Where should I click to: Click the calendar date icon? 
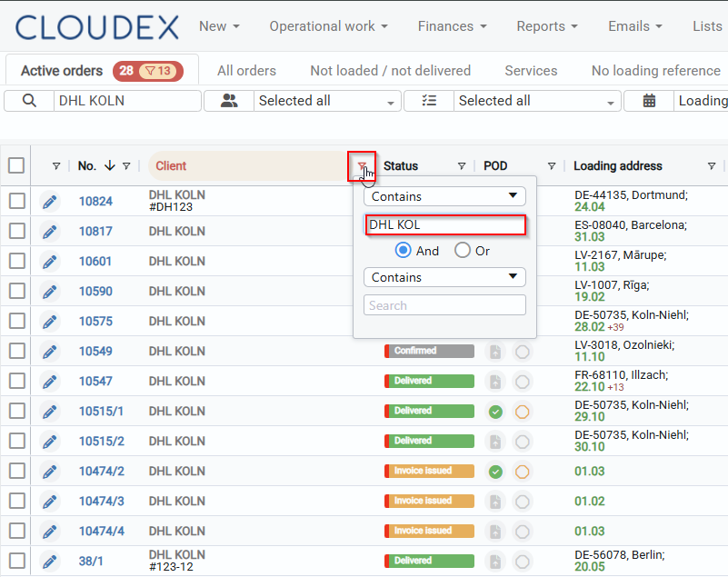point(649,101)
